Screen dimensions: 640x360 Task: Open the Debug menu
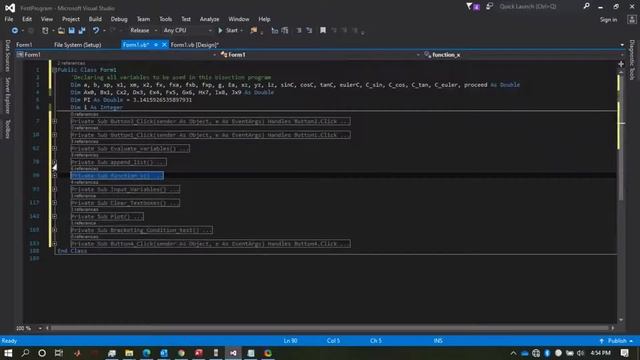[x=119, y=19]
